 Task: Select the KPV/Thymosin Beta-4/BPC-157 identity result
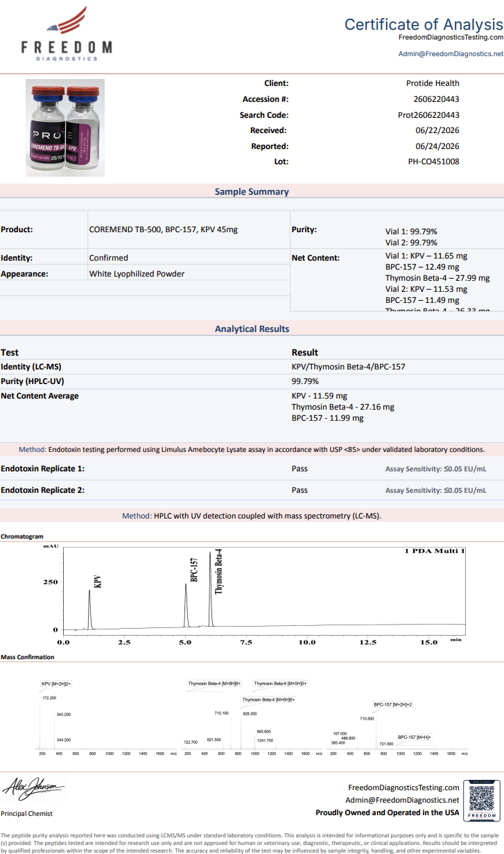tap(348, 366)
